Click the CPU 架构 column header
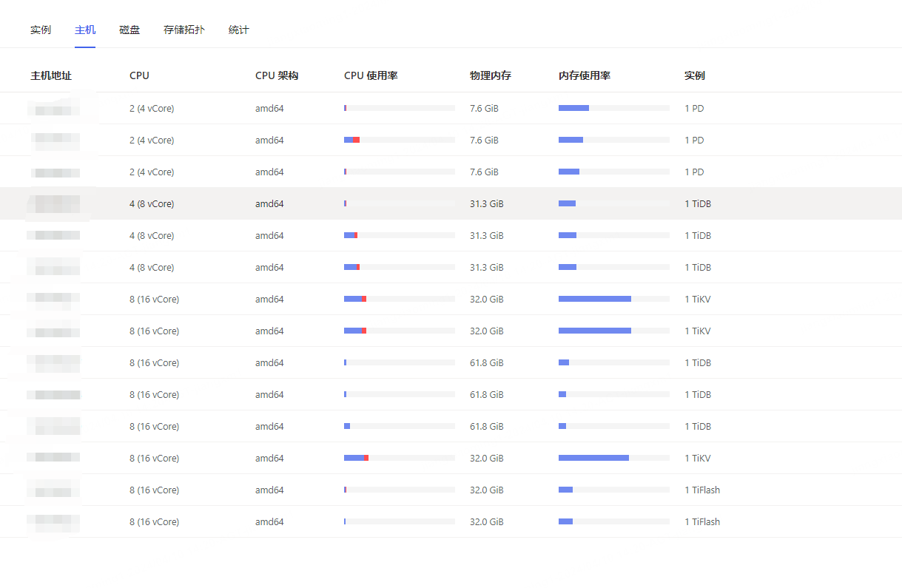902x588 pixels. (277, 75)
